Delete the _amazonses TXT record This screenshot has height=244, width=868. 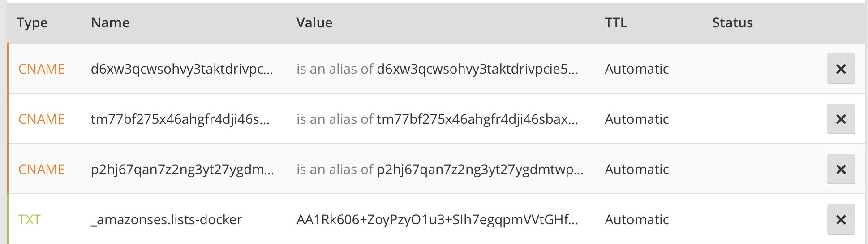(841, 219)
